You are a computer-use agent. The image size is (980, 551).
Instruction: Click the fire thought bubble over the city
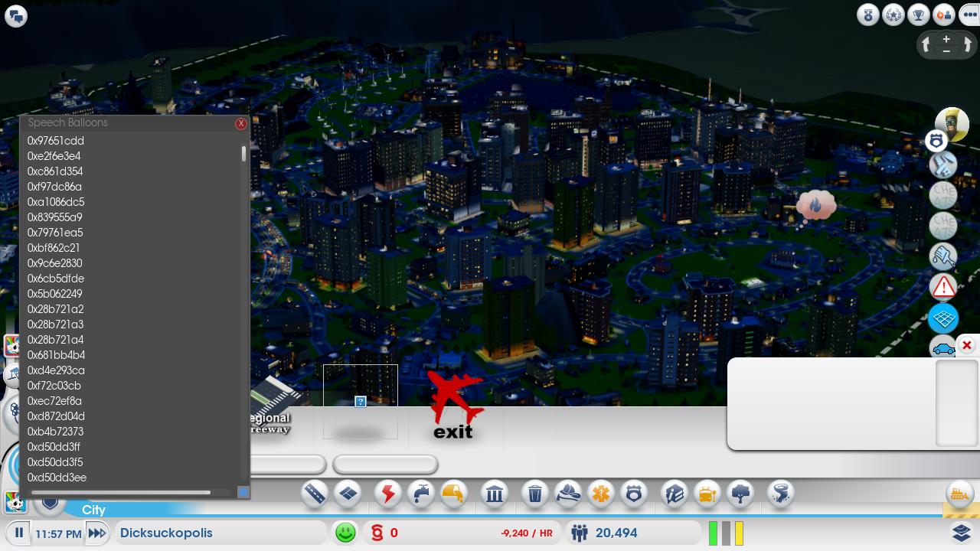point(815,206)
